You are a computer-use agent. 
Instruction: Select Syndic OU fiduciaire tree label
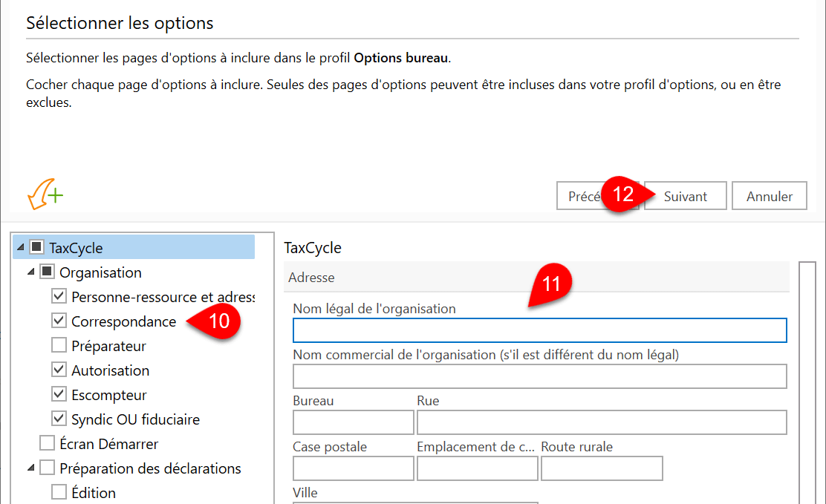click(x=135, y=419)
